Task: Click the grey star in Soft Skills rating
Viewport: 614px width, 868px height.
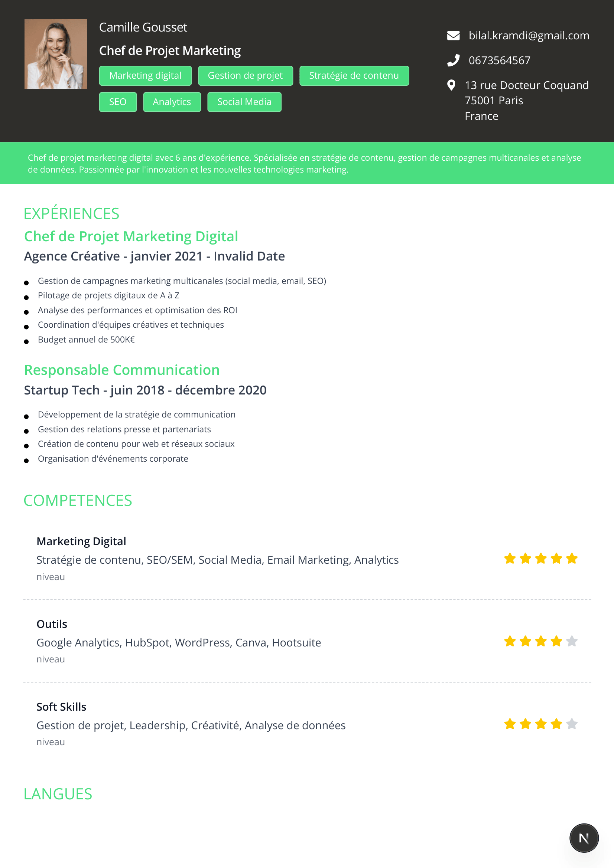Action: pos(572,724)
